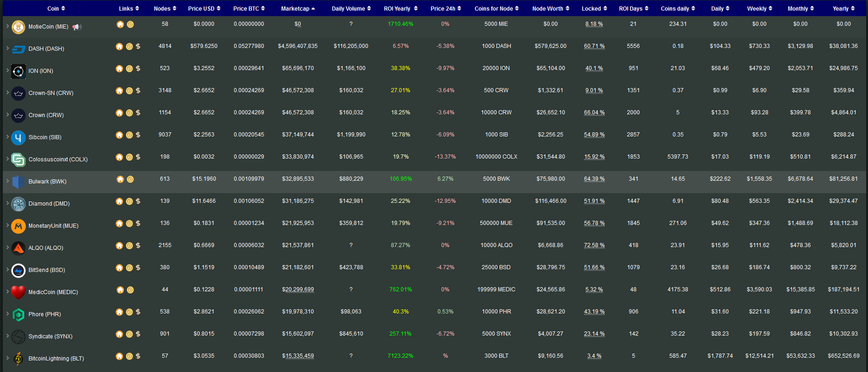Expand the Diamond row details

(x=7, y=203)
